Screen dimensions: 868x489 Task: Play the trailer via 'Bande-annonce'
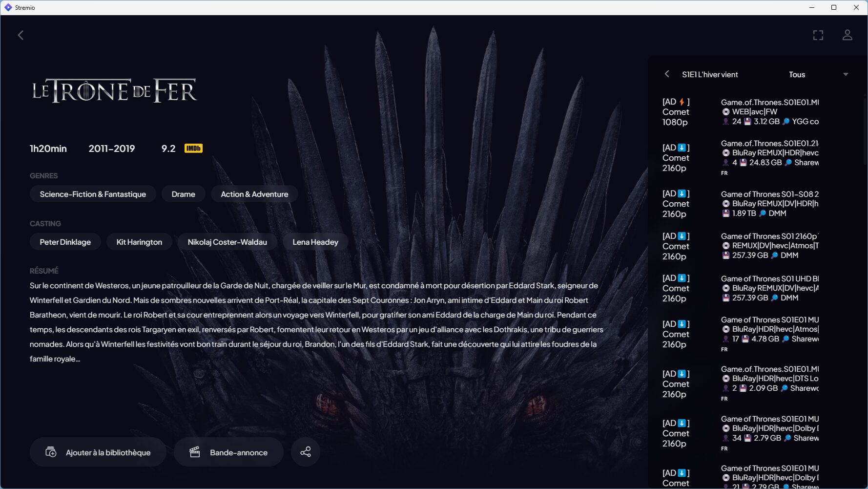(x=229, y=452)
